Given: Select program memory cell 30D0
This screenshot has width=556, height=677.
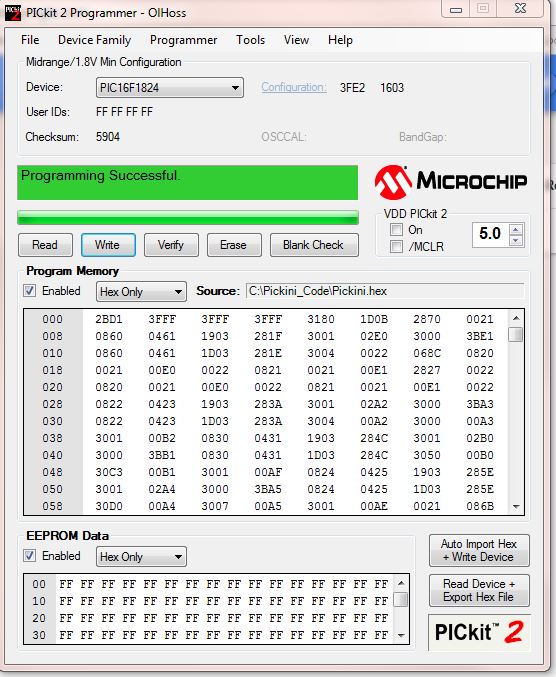Looking at the screenshot, I should (x=109, y=506).
